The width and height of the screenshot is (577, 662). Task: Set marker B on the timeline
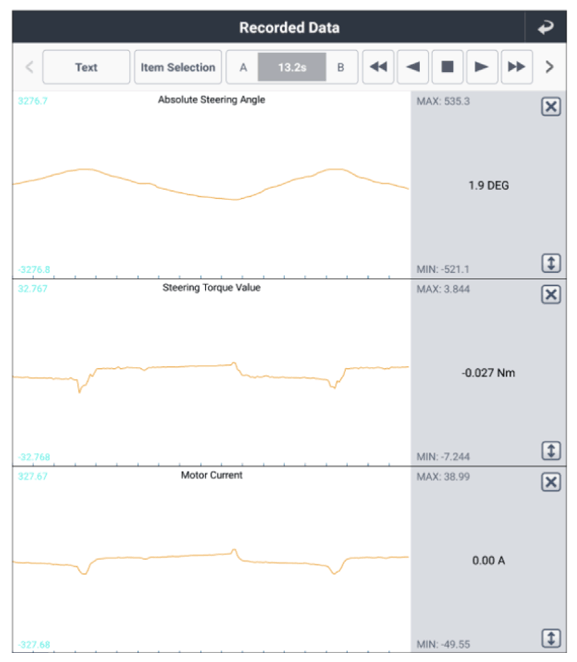coord(341,67)
